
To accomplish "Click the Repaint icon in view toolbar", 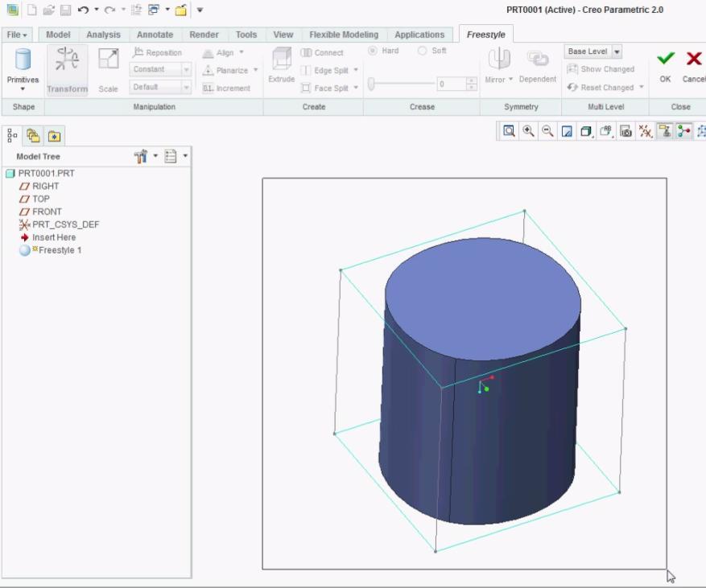I will coord(567,131).
